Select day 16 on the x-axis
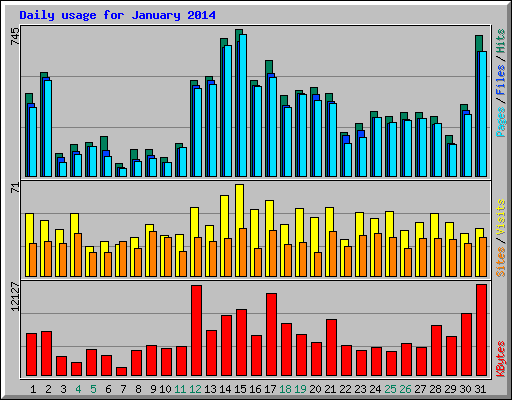The height and width of the screenshot is (400, 512). coord(255,389)
